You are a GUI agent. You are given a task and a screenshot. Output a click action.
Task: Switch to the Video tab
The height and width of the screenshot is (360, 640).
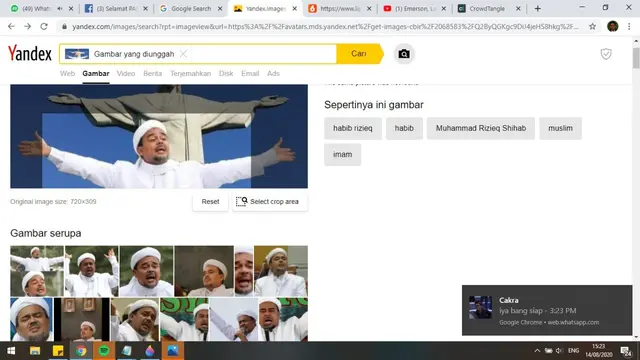[126, 73]
